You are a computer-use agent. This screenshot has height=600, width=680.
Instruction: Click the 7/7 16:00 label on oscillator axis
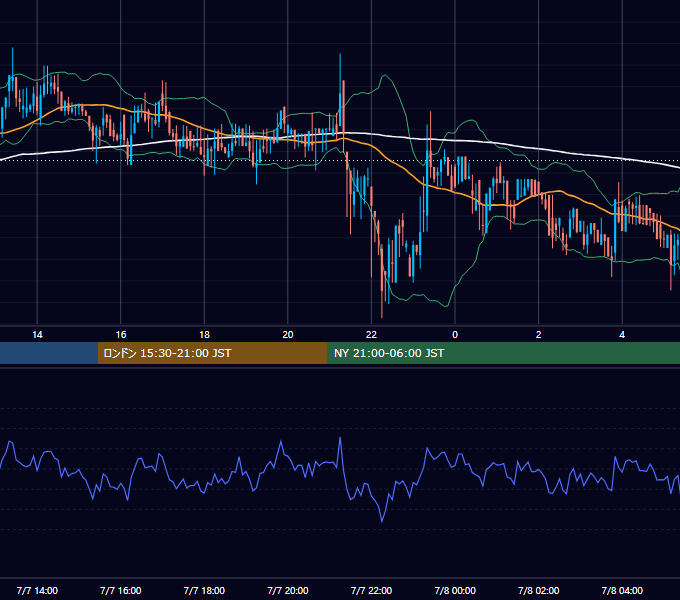tap(121, 590)
